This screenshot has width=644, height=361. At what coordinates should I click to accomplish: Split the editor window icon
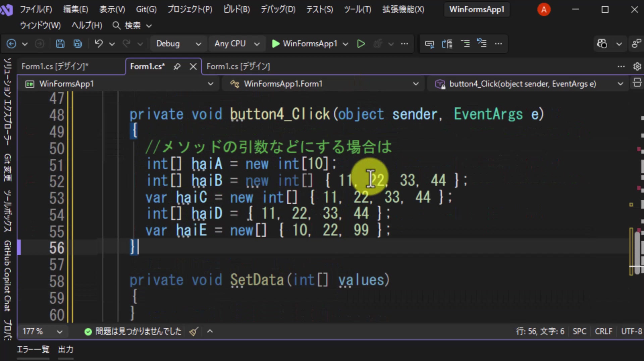pos(637,83)
